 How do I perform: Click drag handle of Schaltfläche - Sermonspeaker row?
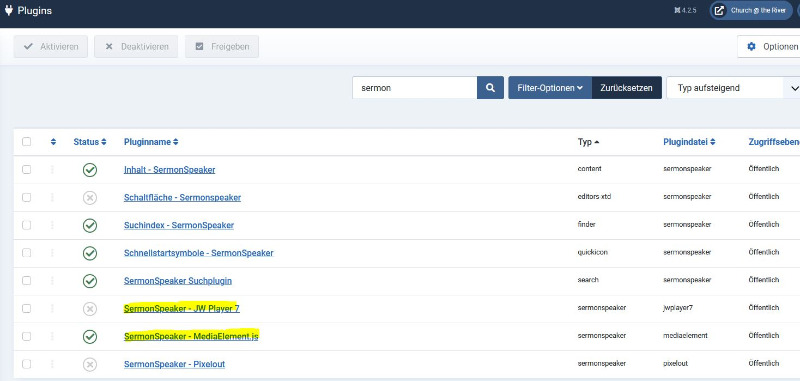click(52, 197)
